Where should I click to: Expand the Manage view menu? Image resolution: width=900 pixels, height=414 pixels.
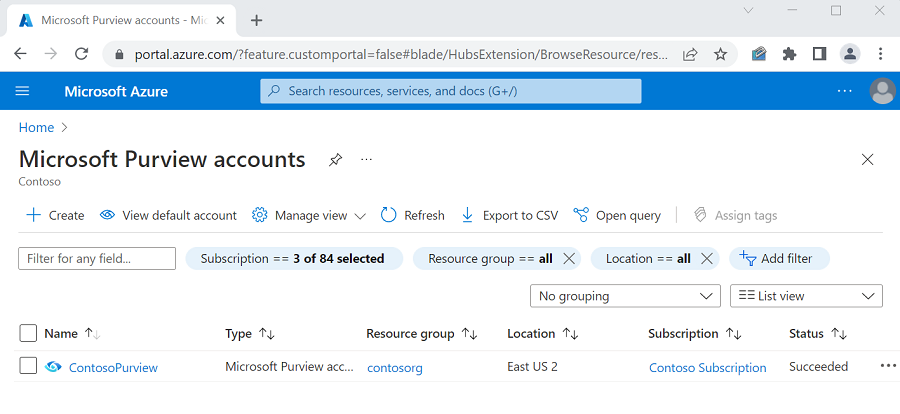(x=308, y=215)
